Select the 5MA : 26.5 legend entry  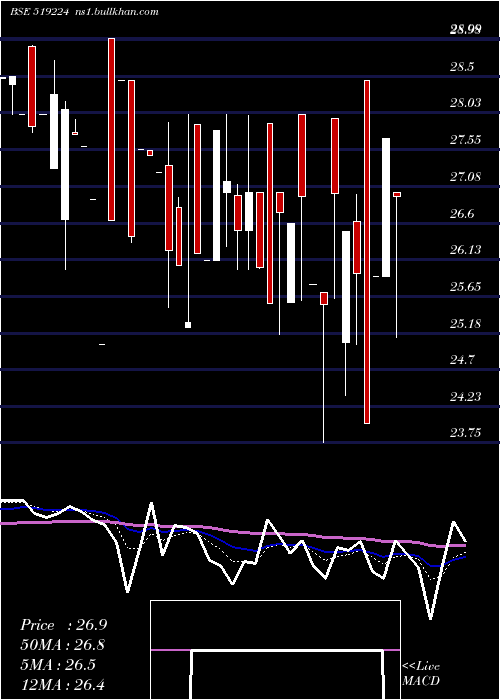tap(58, 665)
